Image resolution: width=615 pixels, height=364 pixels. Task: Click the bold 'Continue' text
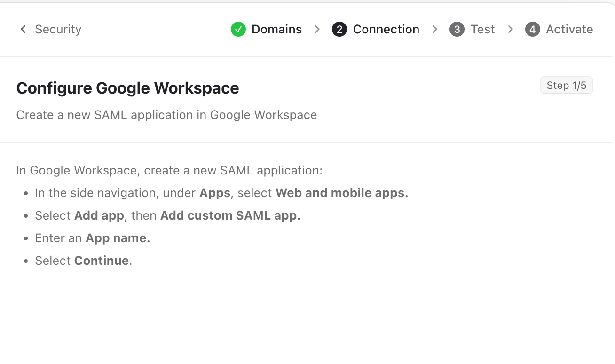point(102,261)
